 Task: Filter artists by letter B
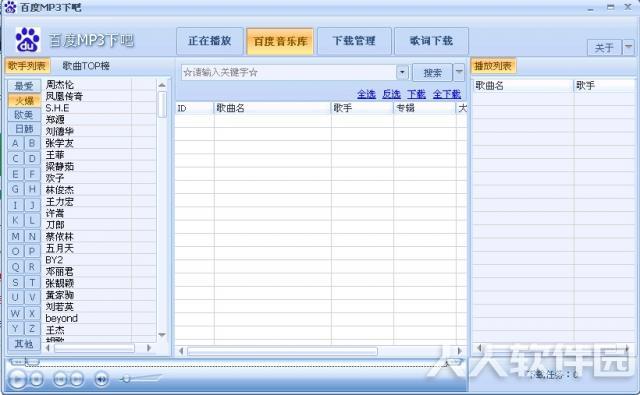pos(32,143)
